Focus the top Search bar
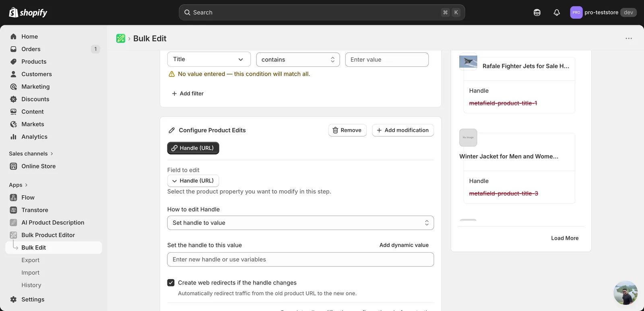Image resolution: width=644 pixels, height=311 pixels. pos(322,12)
